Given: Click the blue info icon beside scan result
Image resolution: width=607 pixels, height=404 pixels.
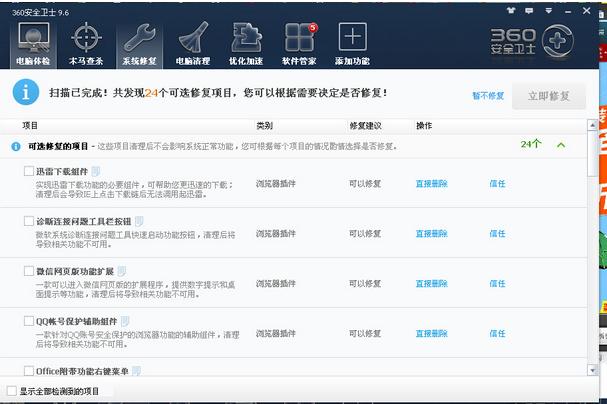Looking at the screenshot, I should (26, 92).
